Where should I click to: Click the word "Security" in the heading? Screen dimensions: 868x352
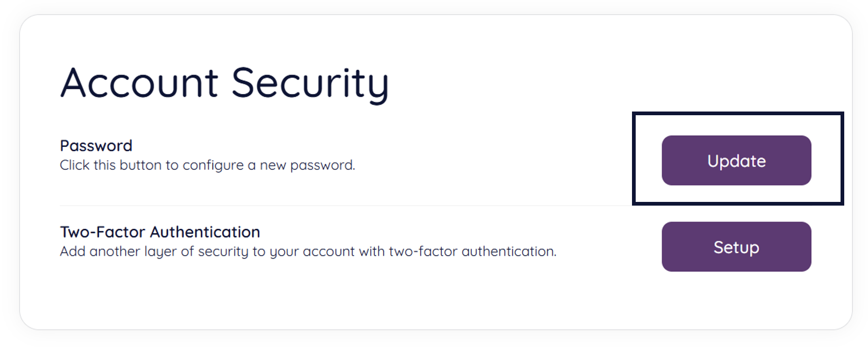tap(310, 84)
